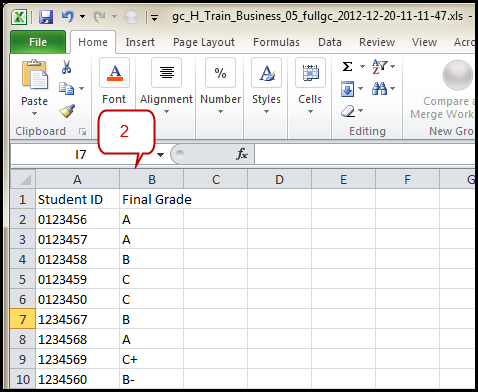Expand the Styles group dropdown
The height and width of the screenshot is (392, 478).
(266, 112)
